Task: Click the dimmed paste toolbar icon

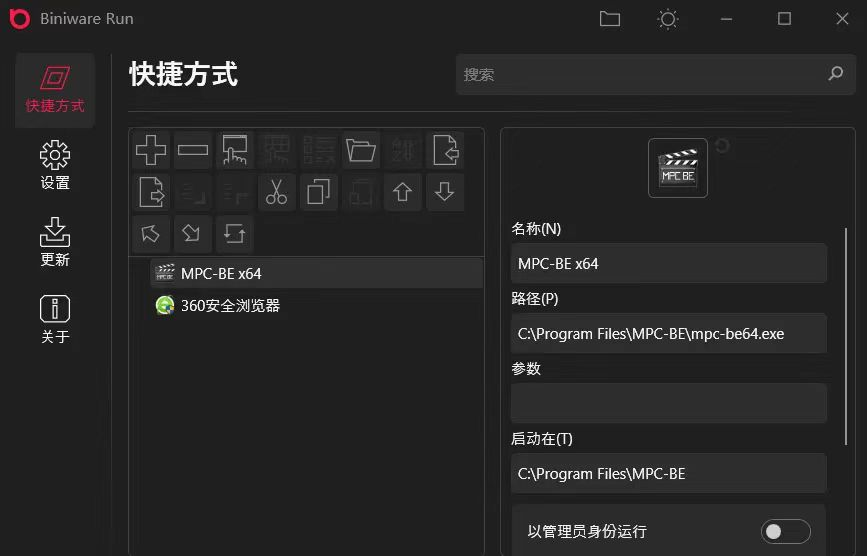Action: coord(361,192)
